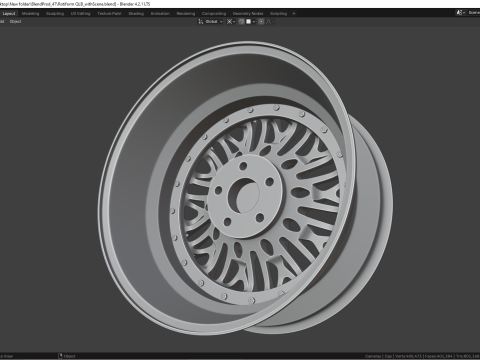
Task: Switch to the Shading workspace tab
Action: pos(136,14)
